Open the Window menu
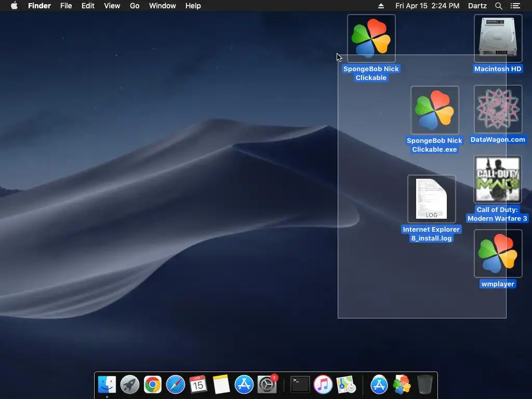Viewport: 532px width, 399px height. 163,6
